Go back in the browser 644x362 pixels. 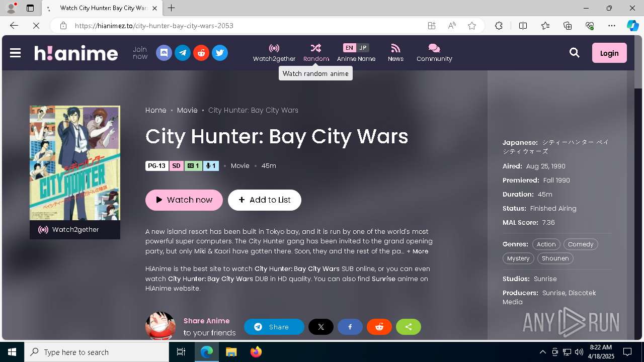(x=14, y=26)
